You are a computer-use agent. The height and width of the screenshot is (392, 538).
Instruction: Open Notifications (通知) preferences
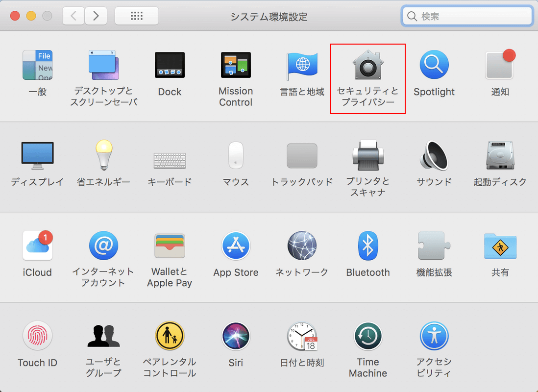tap(500, 65)
